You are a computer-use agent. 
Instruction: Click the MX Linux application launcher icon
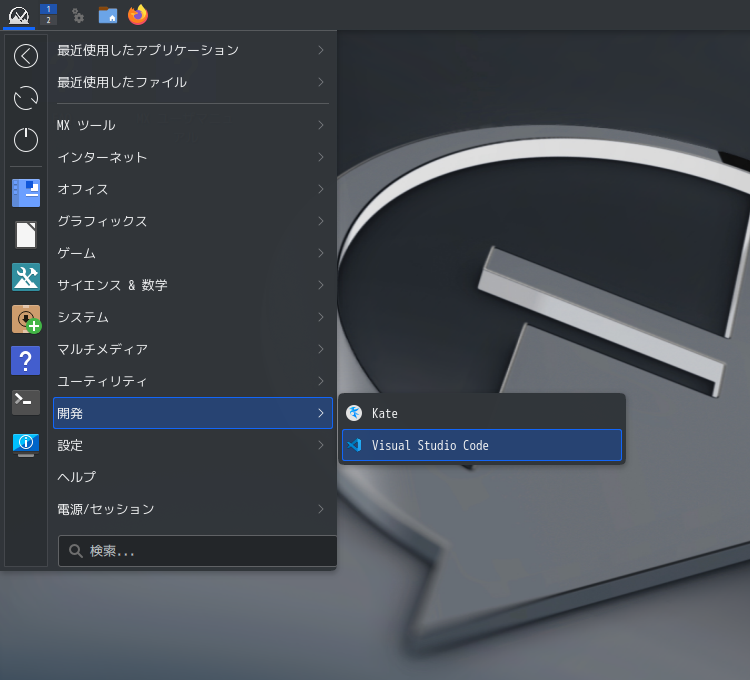coord(19,15)
